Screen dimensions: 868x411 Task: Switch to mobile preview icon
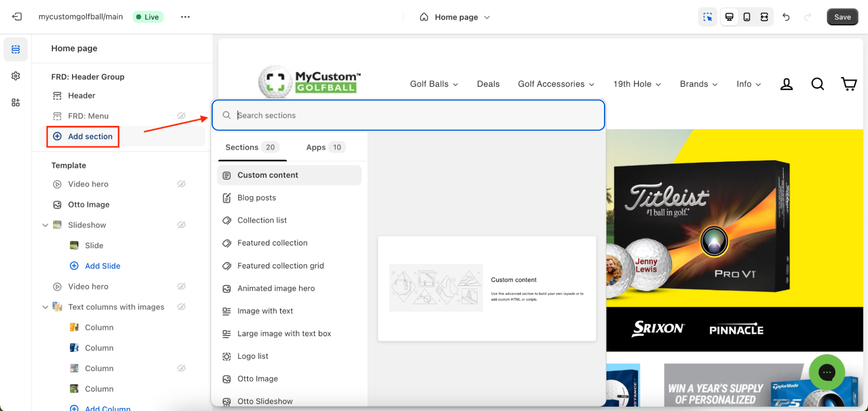(747, 17)
